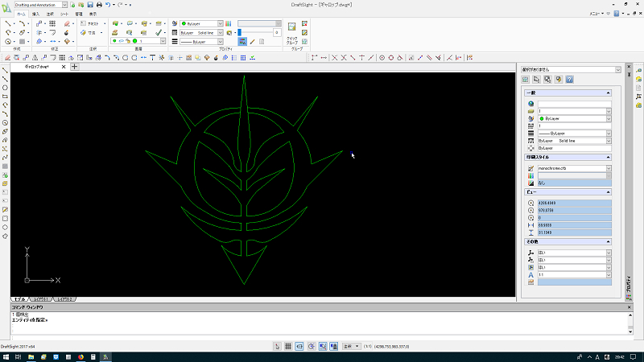
Task: Toggle Entity Snap in the status bar
Action: tap(323, 347)
